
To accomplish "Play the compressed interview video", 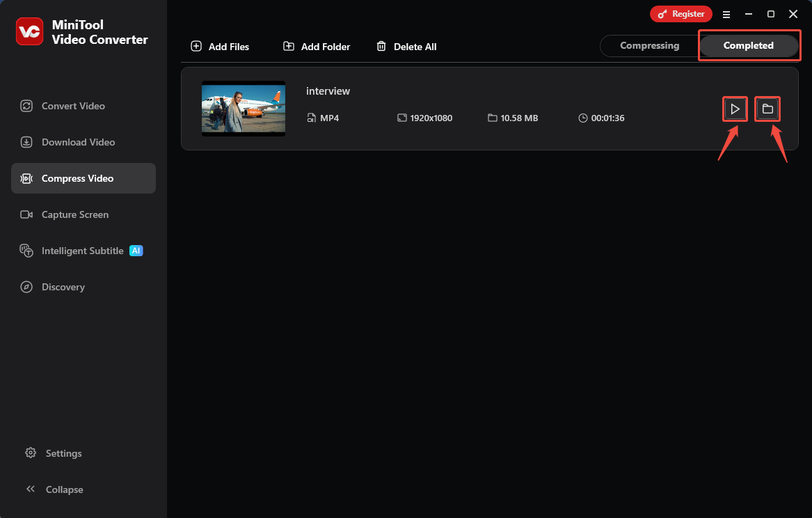I will tap(735, 109).
